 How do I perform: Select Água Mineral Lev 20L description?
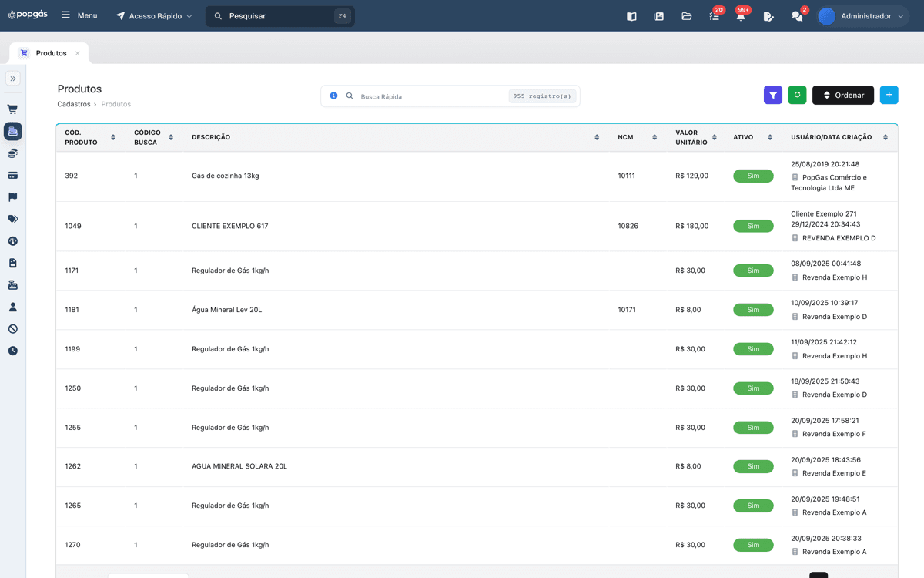(227, 310)
